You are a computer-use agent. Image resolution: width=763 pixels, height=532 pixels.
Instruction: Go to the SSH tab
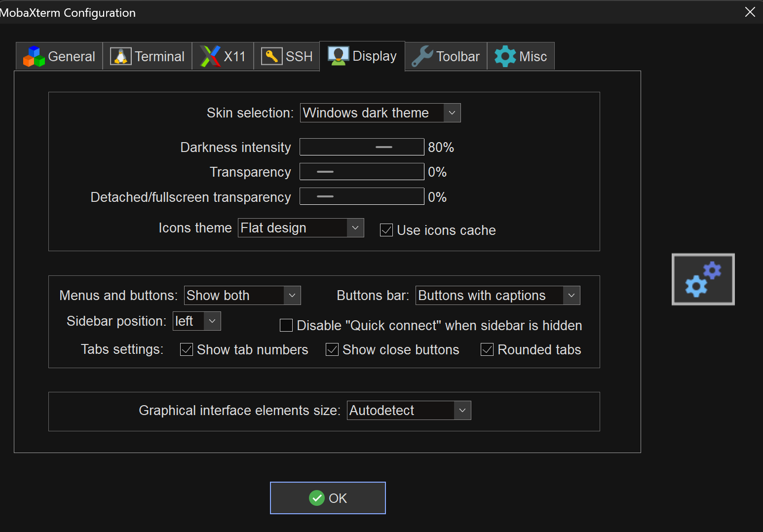pyautogui.click(x=287, y=56)
